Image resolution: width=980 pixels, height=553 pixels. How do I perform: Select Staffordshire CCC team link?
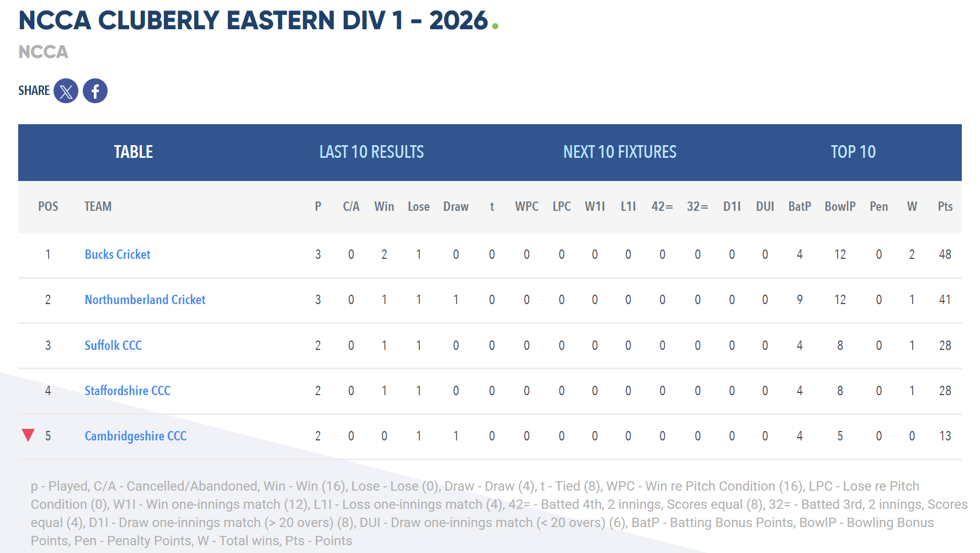pyautogui.click(x=127, y=391)
